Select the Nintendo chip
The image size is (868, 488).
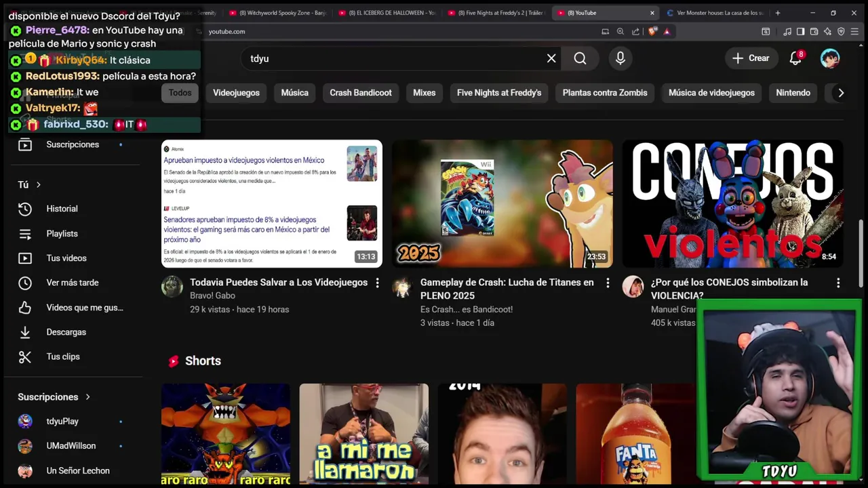coord(793,93)
